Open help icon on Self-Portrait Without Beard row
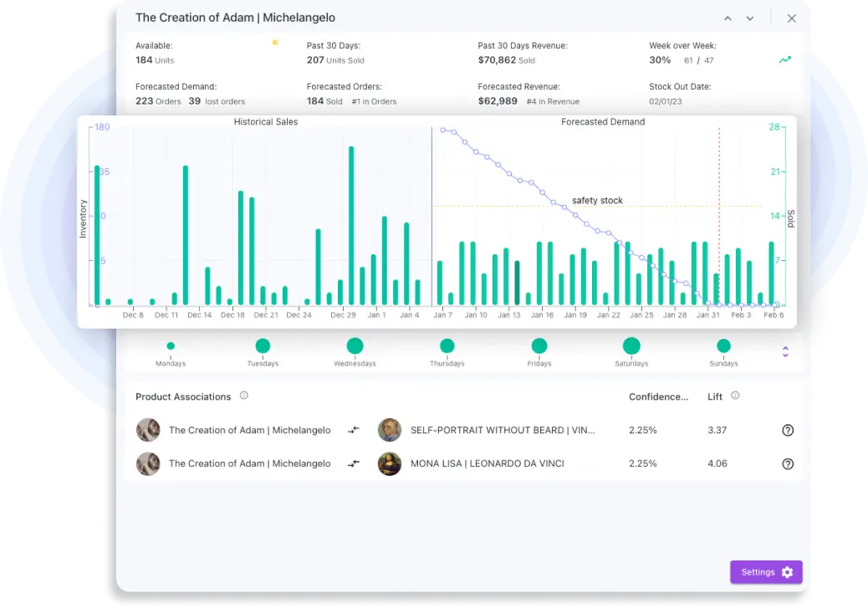Screen dimensions: 868x609 [x=788, y=430]
